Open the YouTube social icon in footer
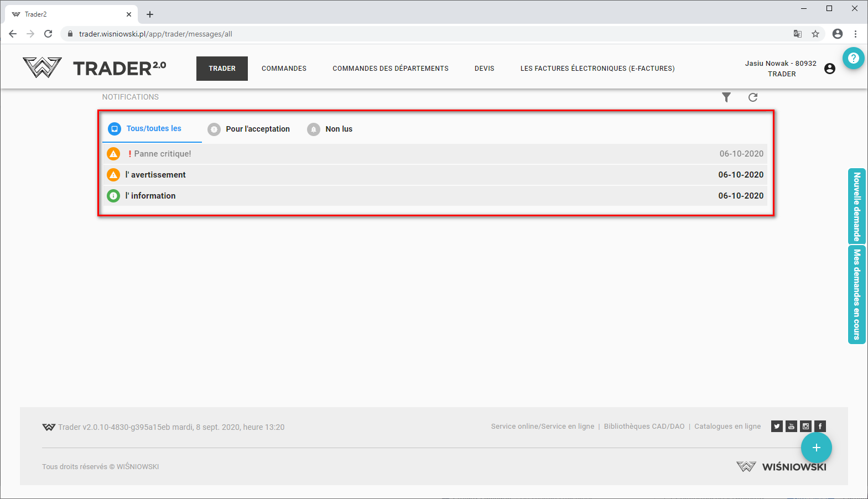This screenshot has height=499, width=868. (x=791, y=426)
